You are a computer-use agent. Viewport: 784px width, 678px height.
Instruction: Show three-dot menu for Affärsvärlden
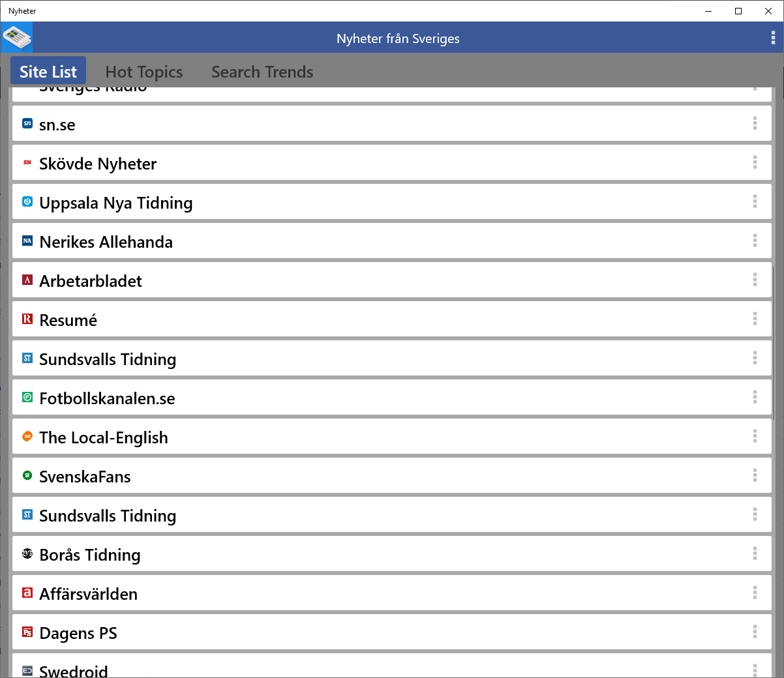(x=755, y=593)
